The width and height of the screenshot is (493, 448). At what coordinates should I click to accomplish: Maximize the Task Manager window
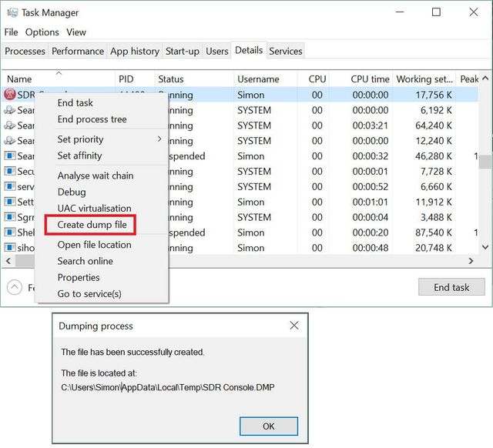point(436,12)
